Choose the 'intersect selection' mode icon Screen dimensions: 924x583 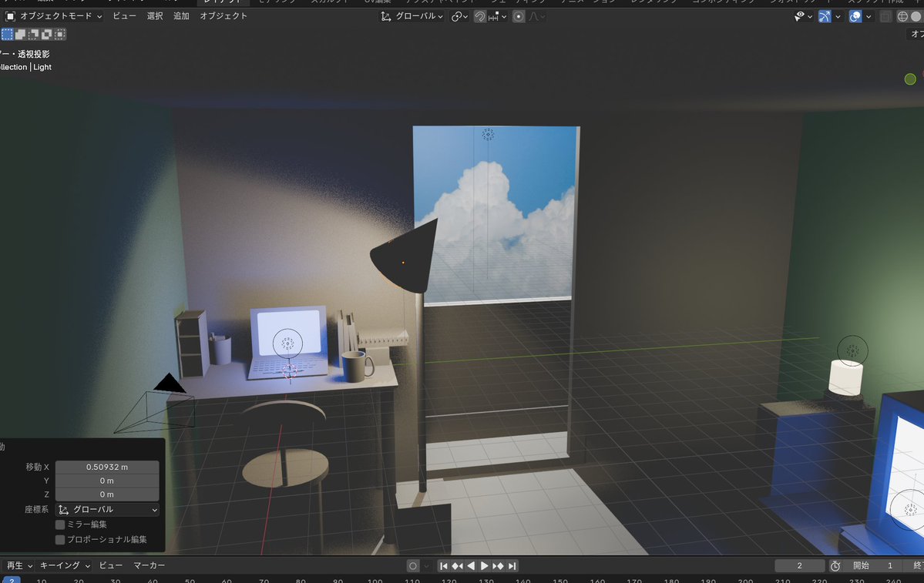[60, 34]
